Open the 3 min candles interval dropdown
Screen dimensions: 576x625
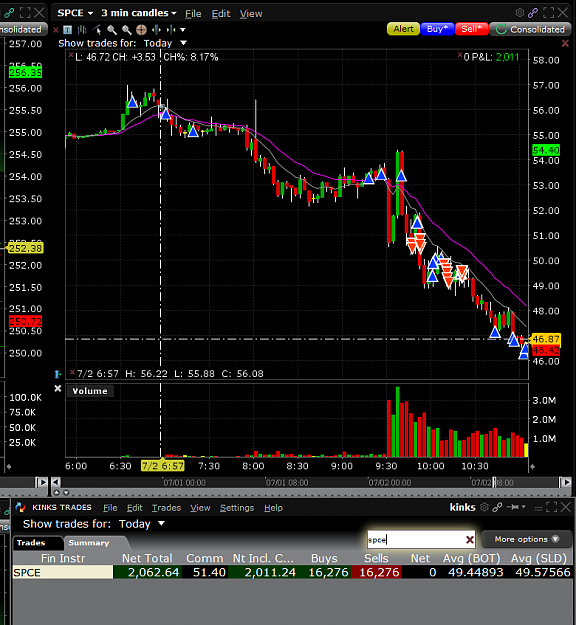[x=139, y=13]
